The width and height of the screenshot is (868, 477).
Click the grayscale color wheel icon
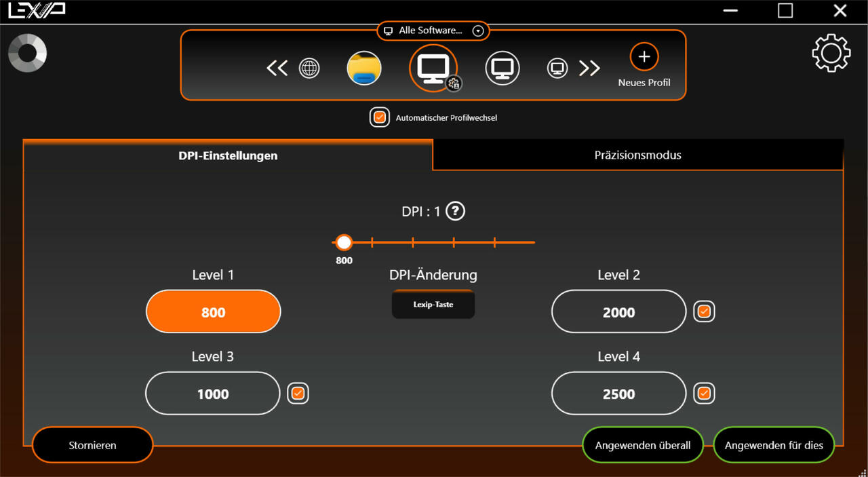click(28, 53)
